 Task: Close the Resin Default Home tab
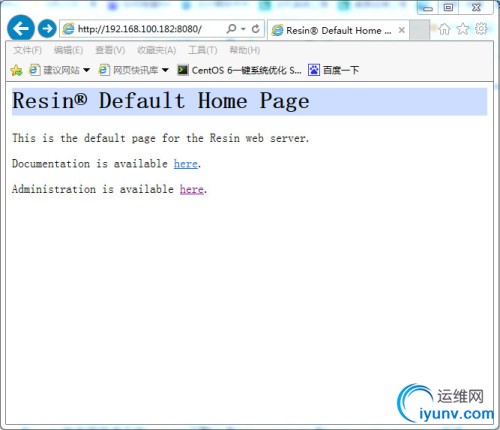coord(402,30)
